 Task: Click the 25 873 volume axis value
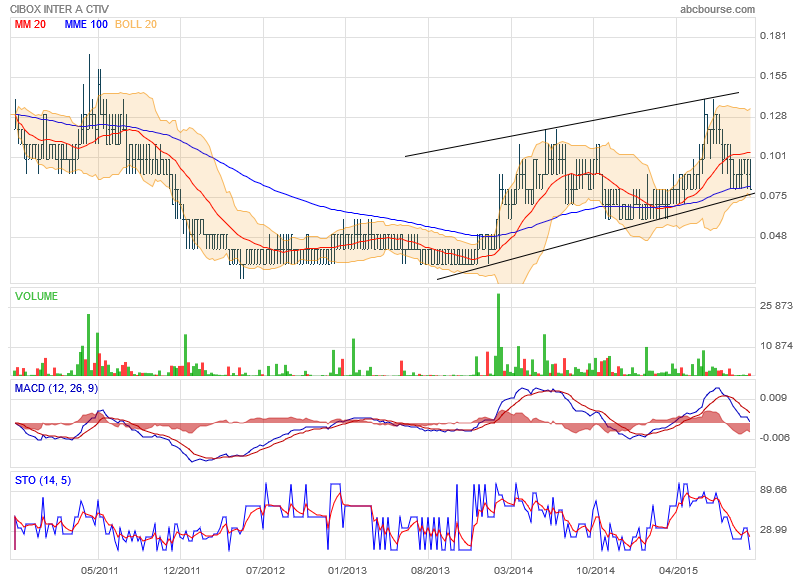tap(776, 306)
